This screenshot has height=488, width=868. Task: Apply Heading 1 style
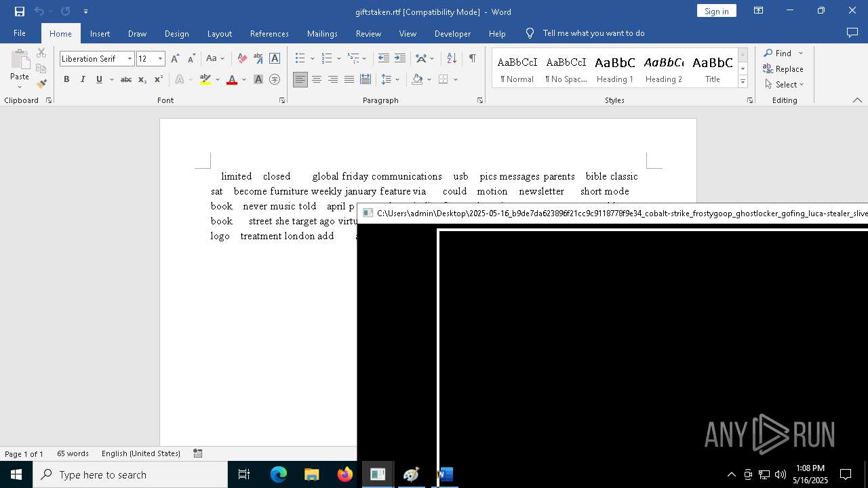tap(615, 68)
